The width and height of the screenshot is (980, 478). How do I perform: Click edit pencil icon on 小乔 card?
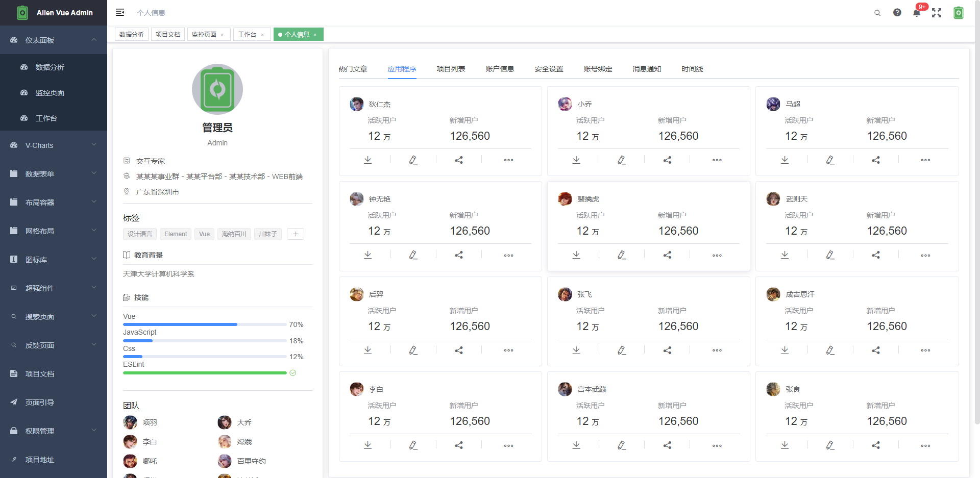coord(622,160)
